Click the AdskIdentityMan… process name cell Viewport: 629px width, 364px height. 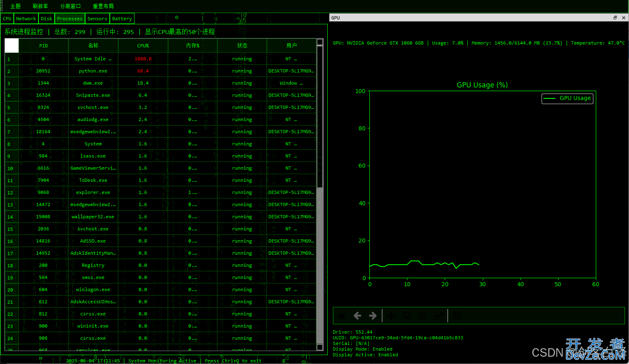pos(93,253)
